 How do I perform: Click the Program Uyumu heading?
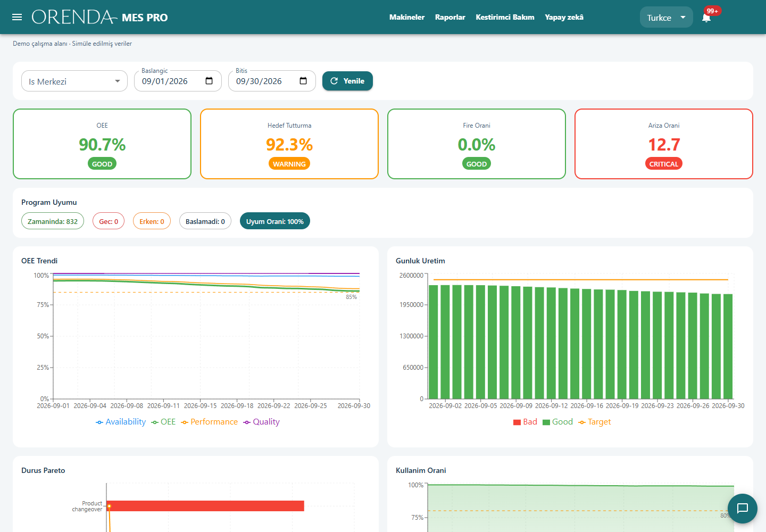[x=49, y=202]
